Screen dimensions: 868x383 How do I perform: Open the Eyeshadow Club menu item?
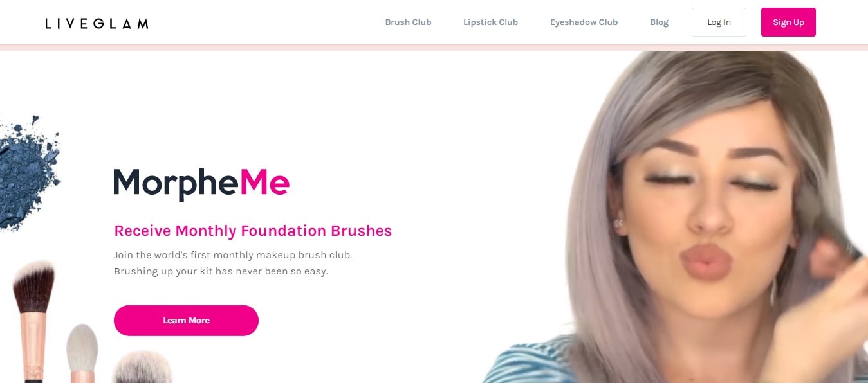pyautogui.click(x=584, y=22)
